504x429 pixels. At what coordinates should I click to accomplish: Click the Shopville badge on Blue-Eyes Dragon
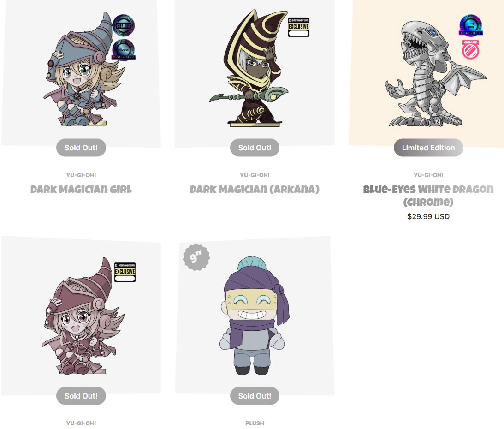(x=471, y=25)
